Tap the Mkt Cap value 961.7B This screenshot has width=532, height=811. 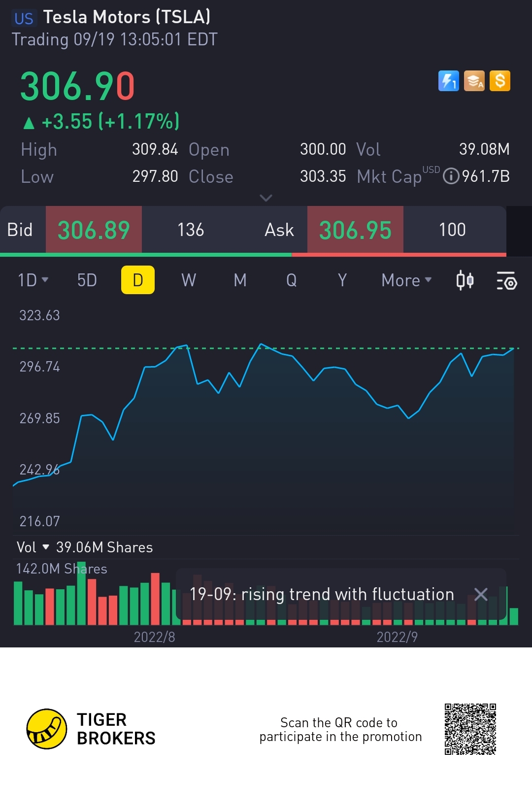486,176
